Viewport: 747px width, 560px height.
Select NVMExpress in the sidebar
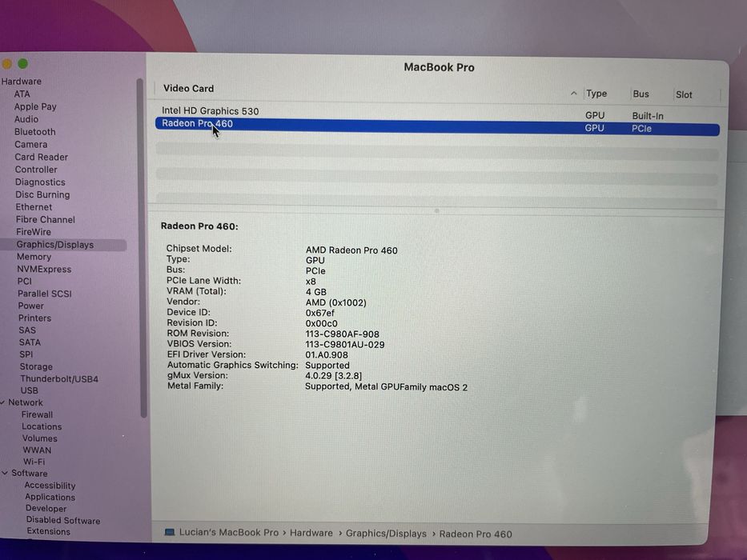click(x=44, y=269)
